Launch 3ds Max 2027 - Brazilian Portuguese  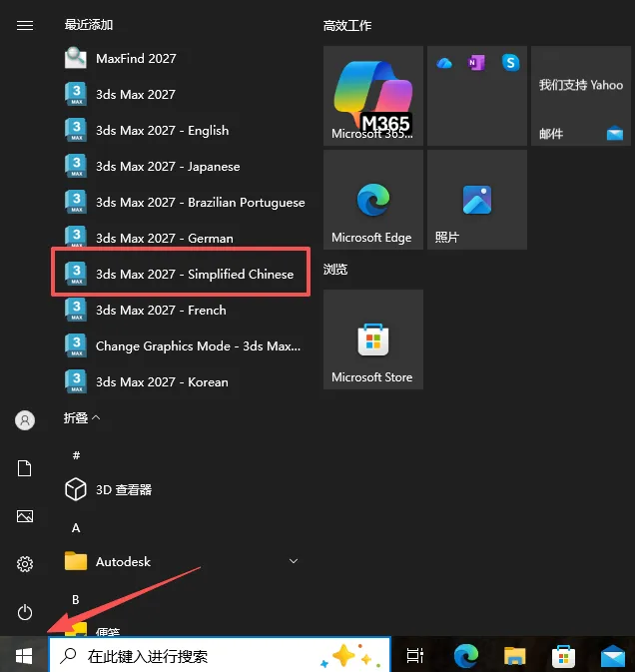[x=185, y=203]
